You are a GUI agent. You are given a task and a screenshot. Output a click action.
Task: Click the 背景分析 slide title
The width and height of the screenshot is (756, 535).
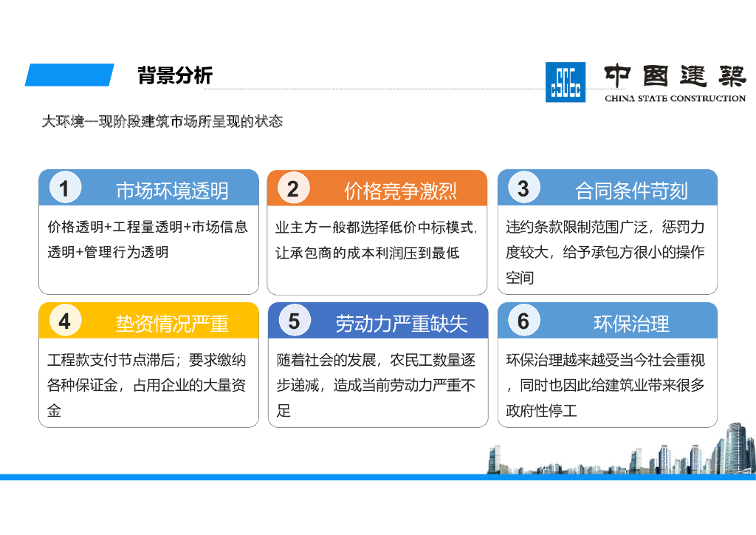[175, 75]
